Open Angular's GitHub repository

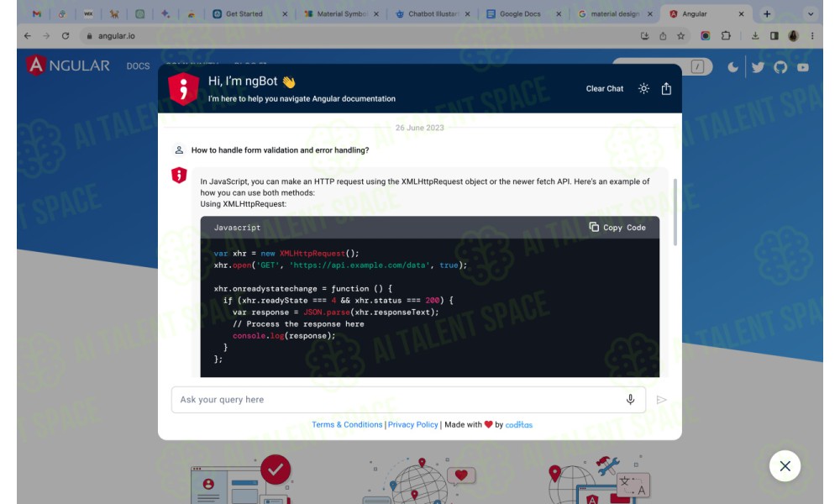[780, 67]
